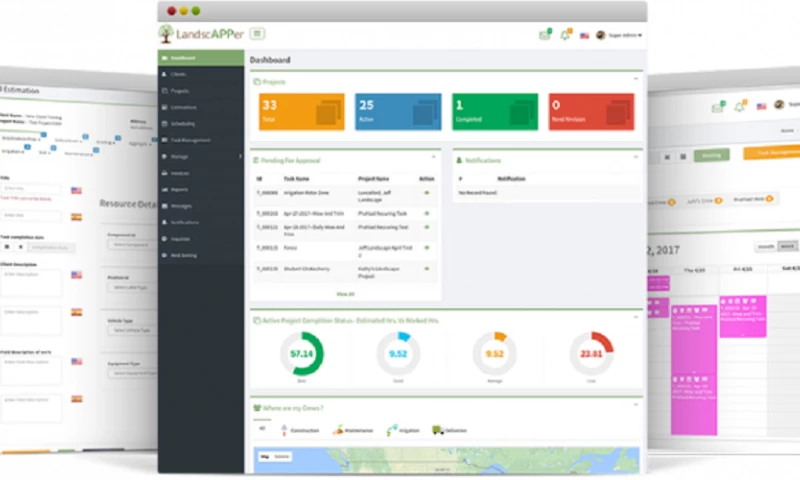Click the Clients person icon in sidebar

tap(164, 74)
